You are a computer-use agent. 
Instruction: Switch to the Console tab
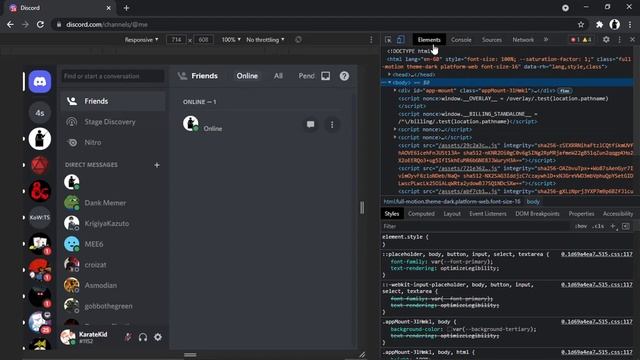[461, 40]
